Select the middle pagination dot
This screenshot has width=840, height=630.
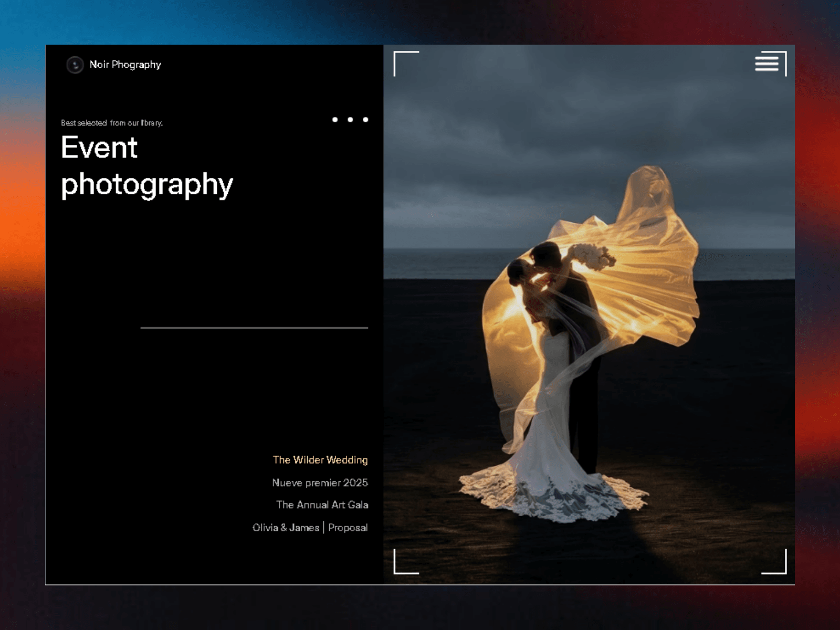pos(350,120)
